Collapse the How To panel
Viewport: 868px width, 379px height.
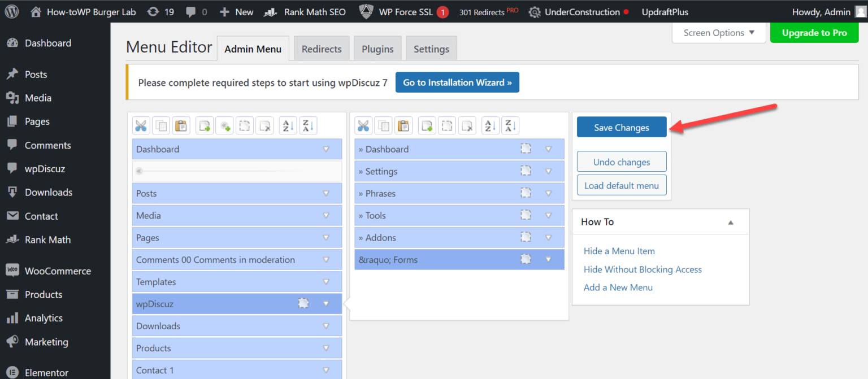(731, 221)
